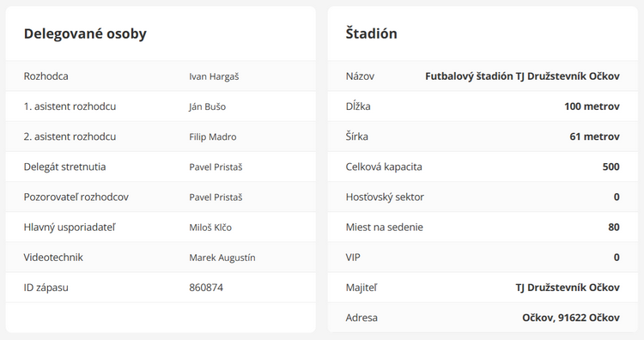644x340 pixels.
Task: Click address Očkov, 91622 Očkov
Action: (571, 318)
